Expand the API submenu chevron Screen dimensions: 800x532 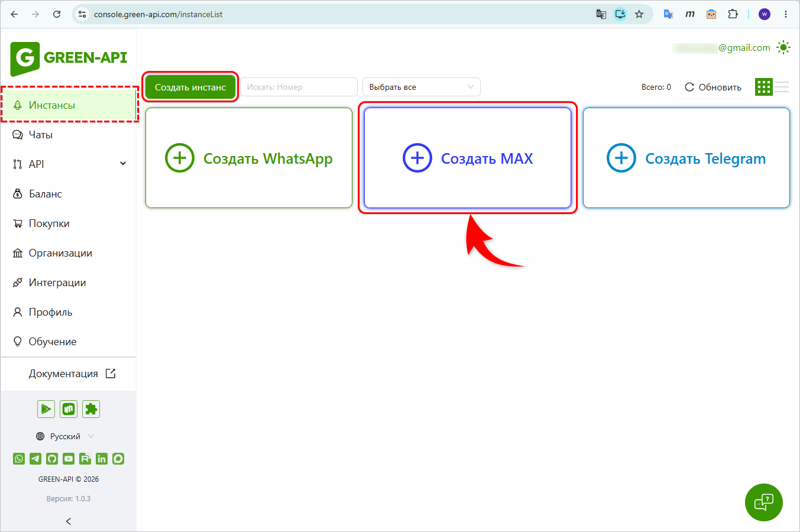[x=123, y=164]
